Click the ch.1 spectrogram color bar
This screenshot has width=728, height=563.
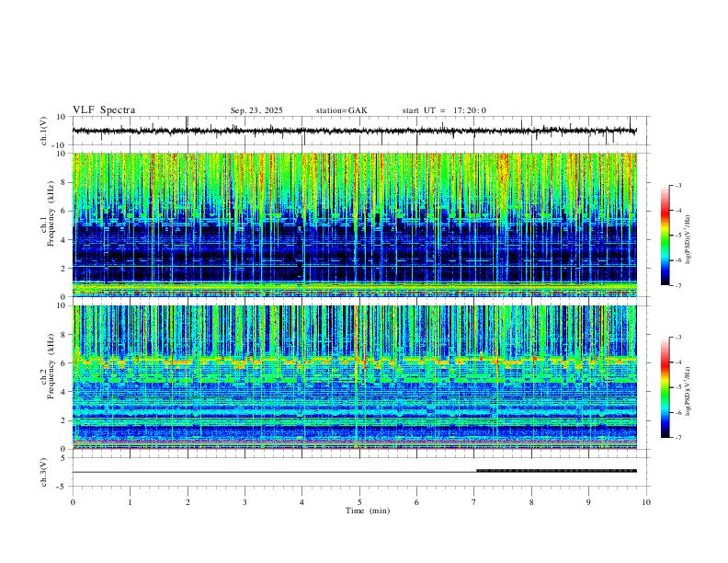(x=665, y=236)
